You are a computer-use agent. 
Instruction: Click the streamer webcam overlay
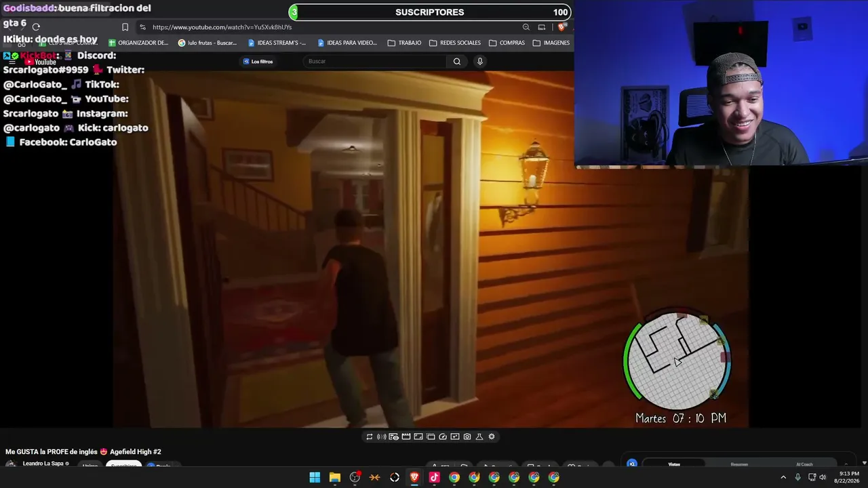pos(721,83)
